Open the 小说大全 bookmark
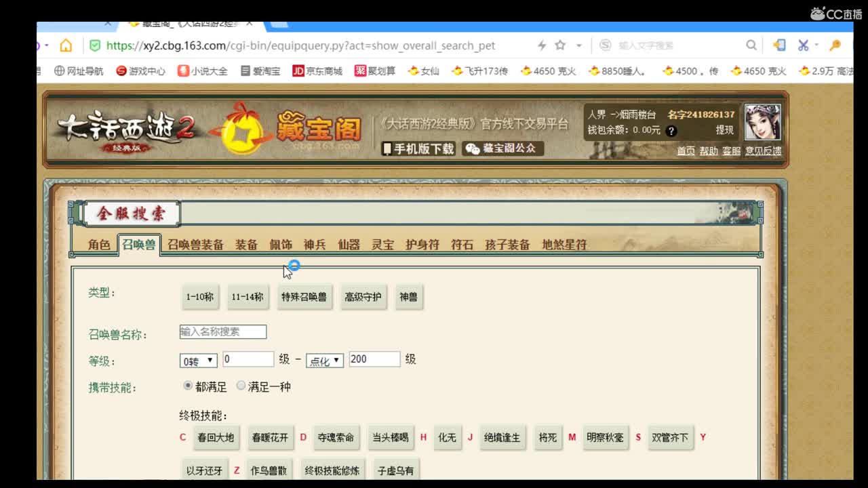This screenshot has width=868, height=488. coord(203,70)
